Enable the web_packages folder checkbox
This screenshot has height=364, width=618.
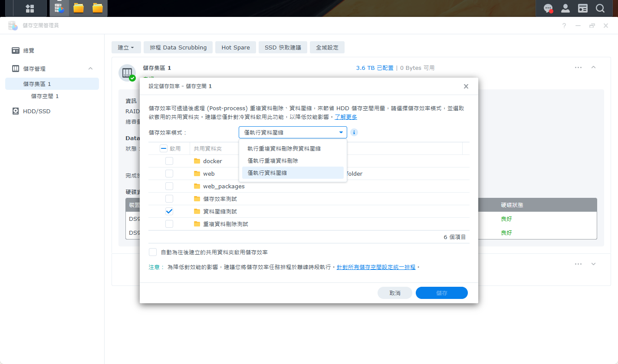click(169, 186)
